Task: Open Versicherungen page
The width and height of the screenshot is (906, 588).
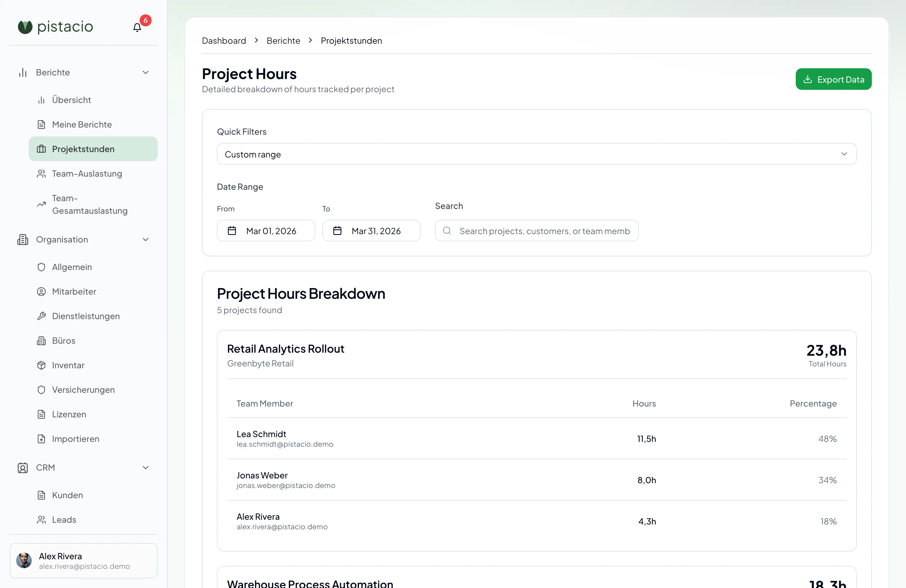Action: tap(93, 390)
